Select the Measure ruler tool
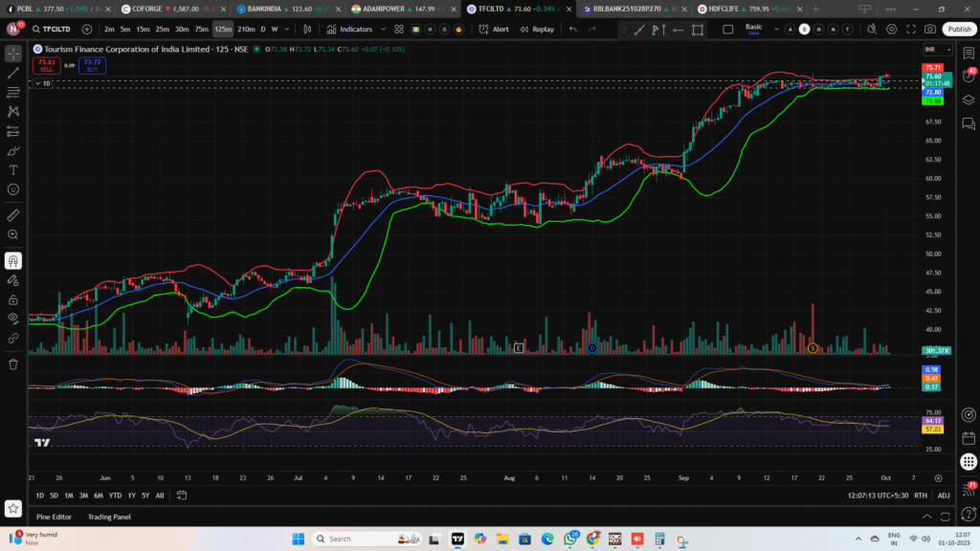 click(13, 215)
